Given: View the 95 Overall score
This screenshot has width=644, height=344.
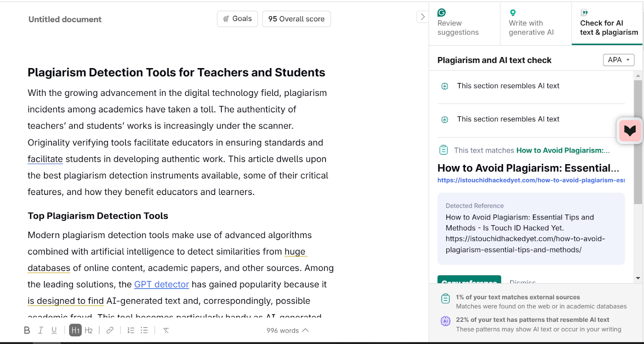Looking at the screenshot, I should [x=296, y=19].
